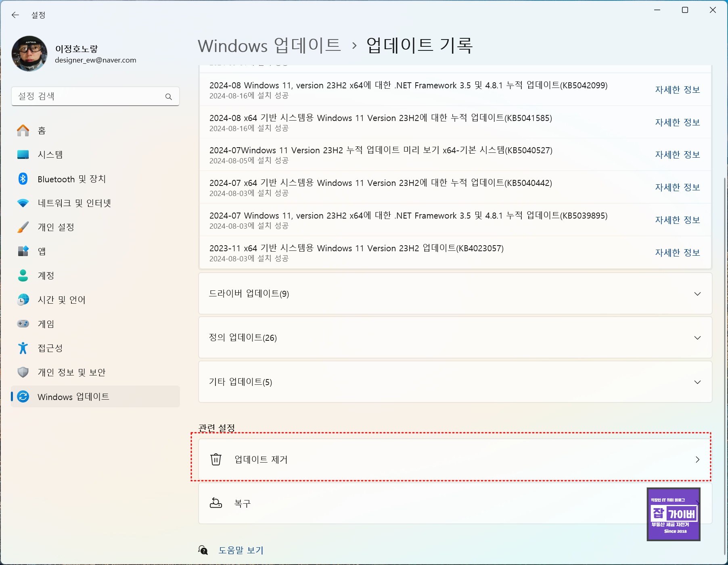This screenshot has width=728, height=565.
Task: Open the 시간 및 언어 globe clock icon
Action: point(23,300)
